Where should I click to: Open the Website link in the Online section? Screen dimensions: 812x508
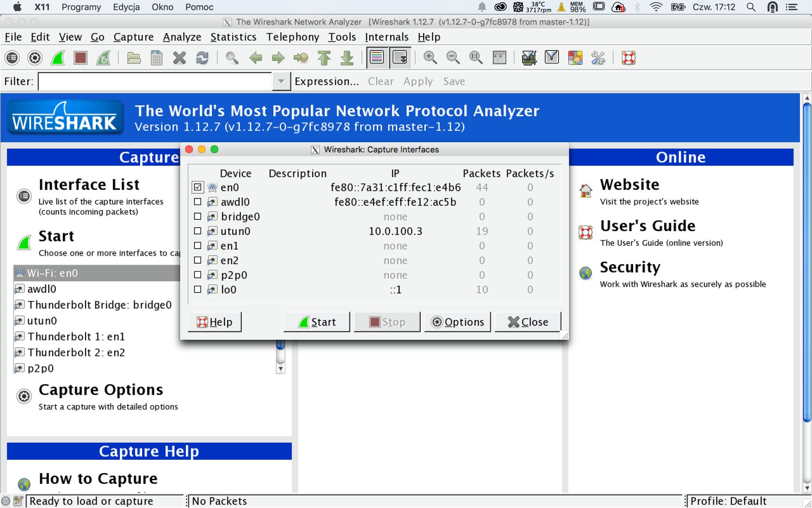click(630, 184)
